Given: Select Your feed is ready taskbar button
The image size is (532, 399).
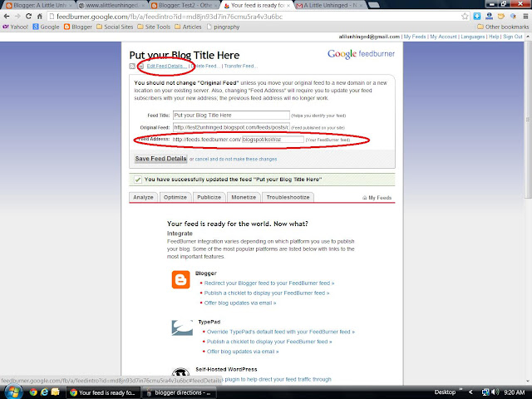Looking at the screenshot, I should tap(102, 392).
